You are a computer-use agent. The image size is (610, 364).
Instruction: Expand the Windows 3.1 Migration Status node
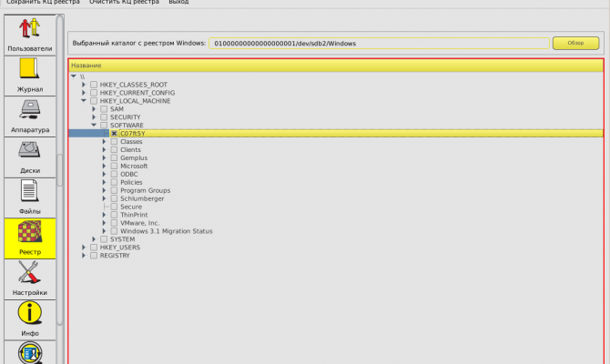coord(104,231)
